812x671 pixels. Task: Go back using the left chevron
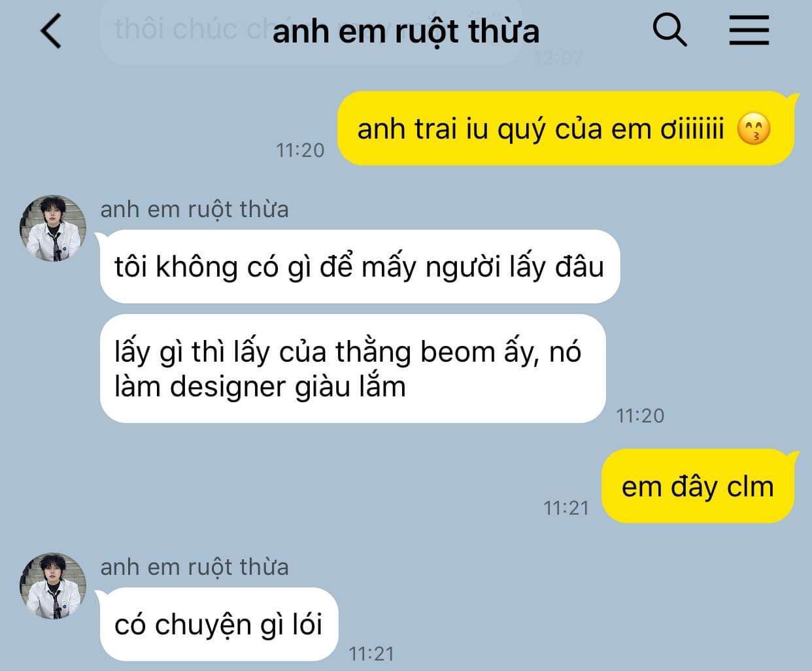[51, 31]
